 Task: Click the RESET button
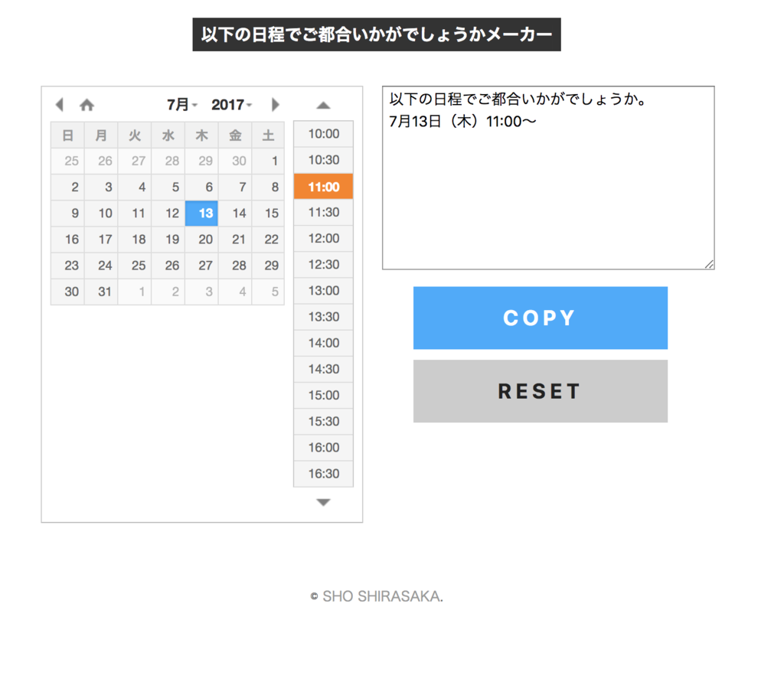[540, 391]
